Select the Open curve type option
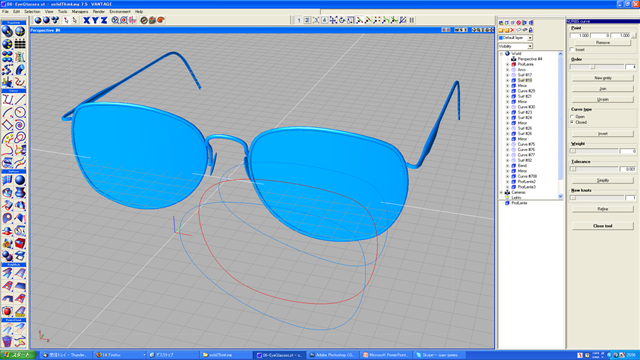640x360 pixels. [572, 117]
